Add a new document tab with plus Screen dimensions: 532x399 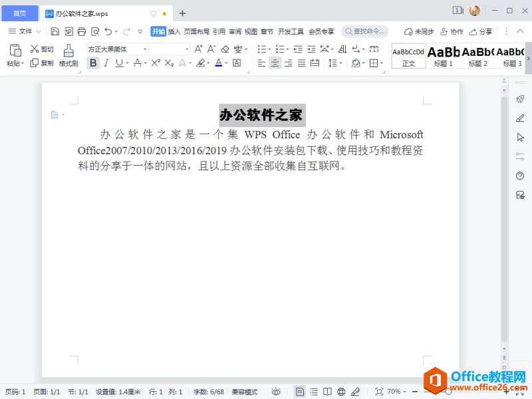(182, 13)
